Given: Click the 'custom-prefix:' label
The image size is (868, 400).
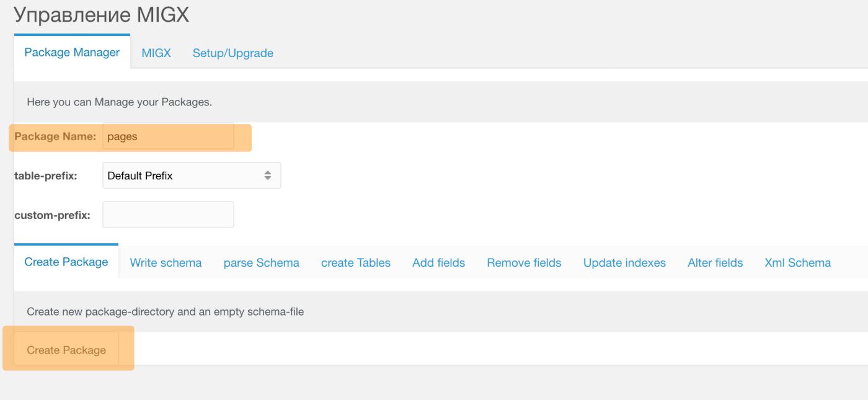Looking at the screenshot, I should point(52,215).
